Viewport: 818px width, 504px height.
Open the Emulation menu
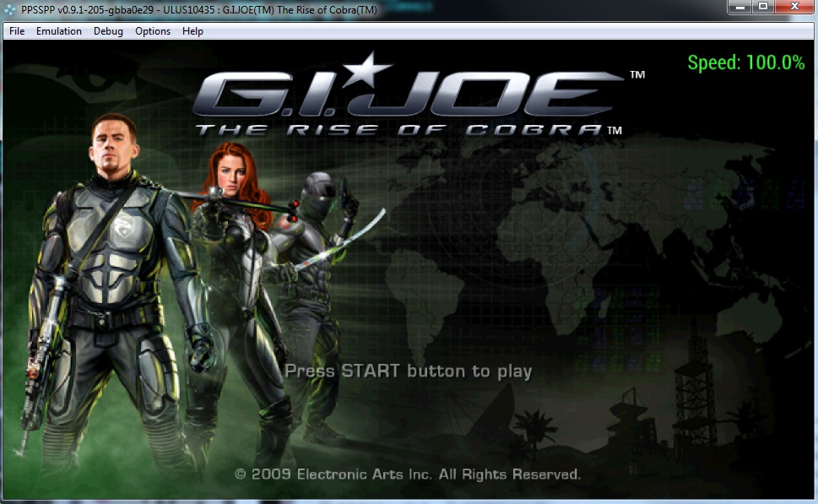[59, 31]
